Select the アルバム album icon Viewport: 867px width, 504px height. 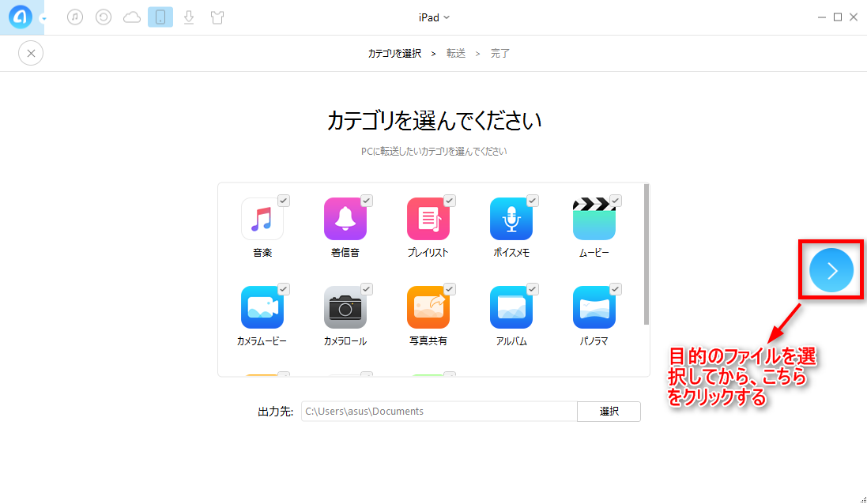(511, 307)
